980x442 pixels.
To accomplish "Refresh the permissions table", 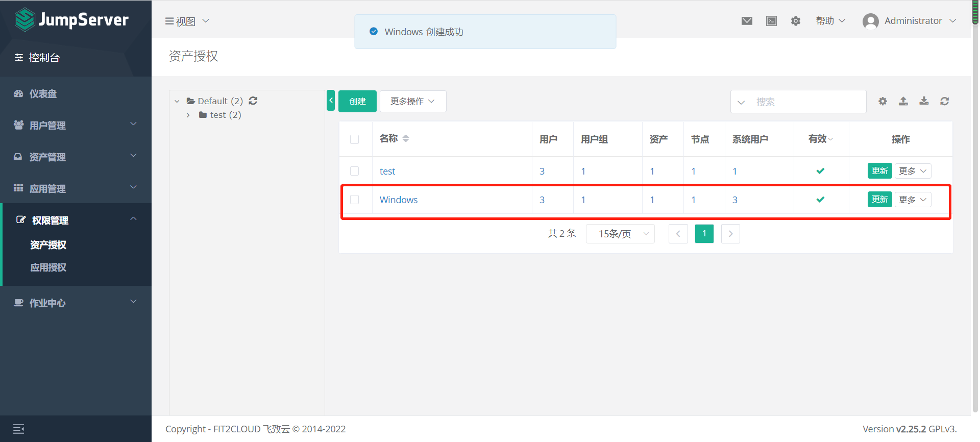I will point(944,101).
